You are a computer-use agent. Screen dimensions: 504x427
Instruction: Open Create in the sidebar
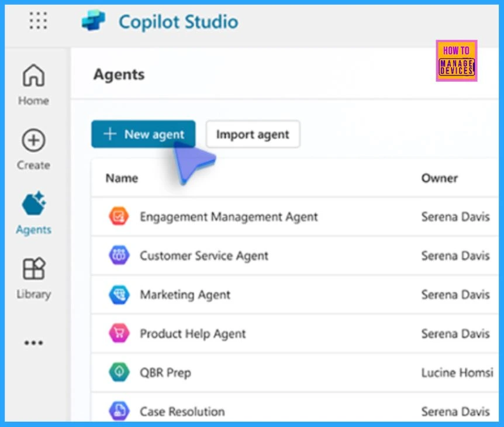pos(33,150)
